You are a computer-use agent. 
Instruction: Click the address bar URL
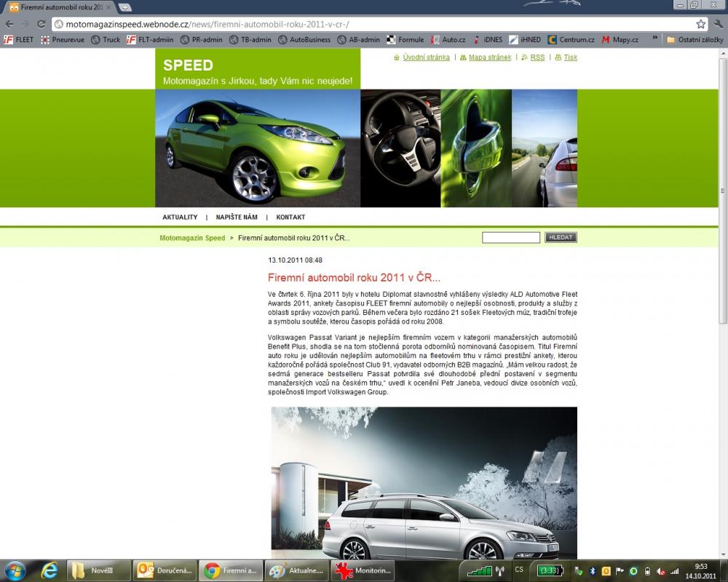207,24
